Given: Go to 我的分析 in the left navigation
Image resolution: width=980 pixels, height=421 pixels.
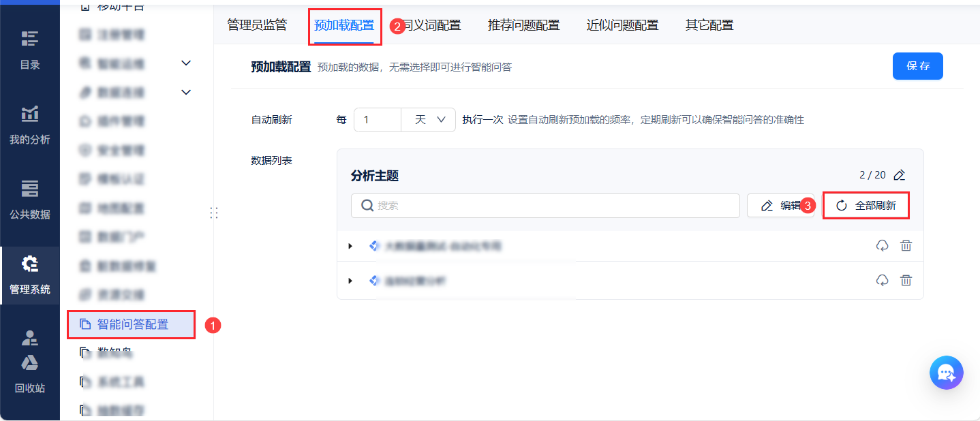Looking at the screenshot, I should click(30, 125).
